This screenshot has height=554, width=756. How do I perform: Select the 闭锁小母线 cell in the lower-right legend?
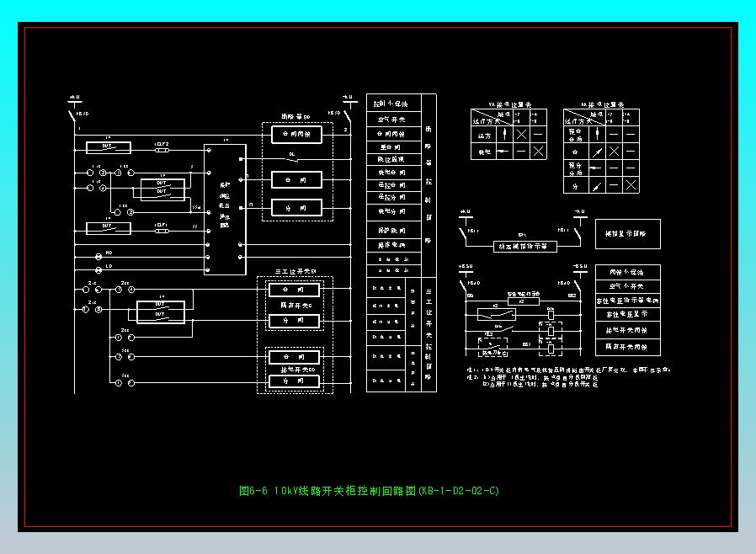coord(628,272)
